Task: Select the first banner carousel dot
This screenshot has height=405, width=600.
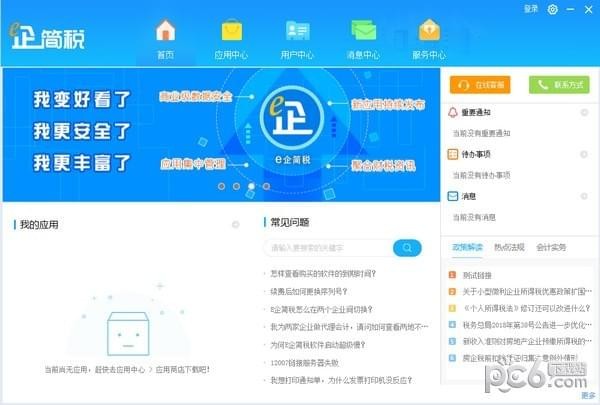Action: tap(221, 186)
